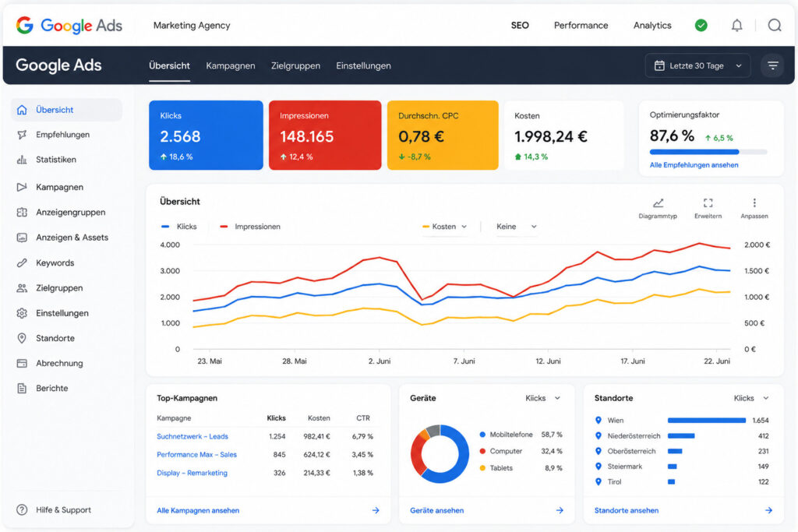Open Performance Max – Sales campaign link
The height and width of the screenshot is (532, 798).
point(196,455)
